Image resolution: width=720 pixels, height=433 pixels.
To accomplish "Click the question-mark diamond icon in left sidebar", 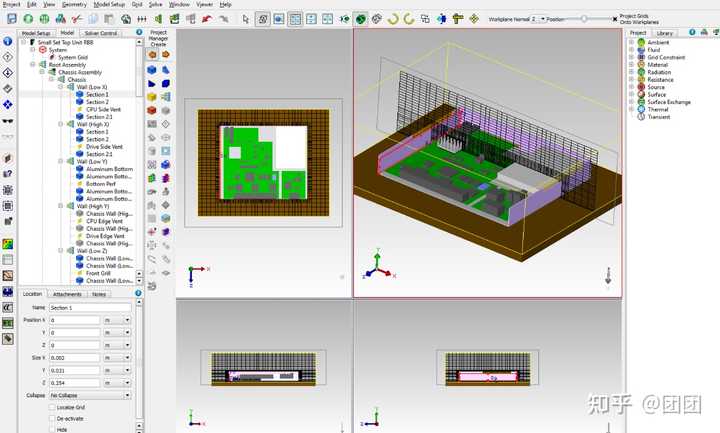I will (8, 57).
